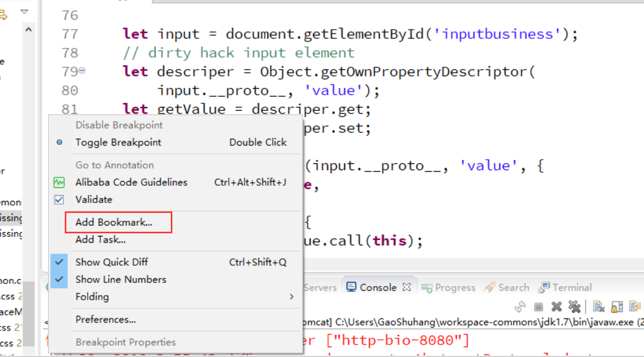Click the comment text on line 78

pos(239,53)
